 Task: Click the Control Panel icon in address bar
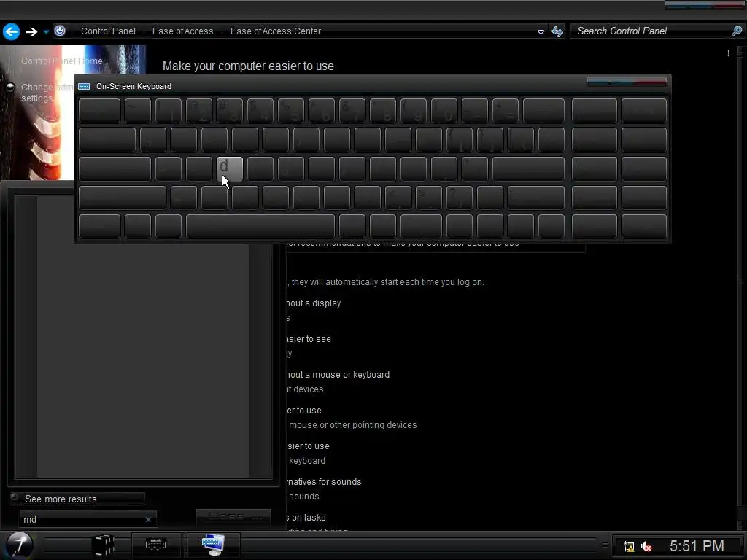60,31
